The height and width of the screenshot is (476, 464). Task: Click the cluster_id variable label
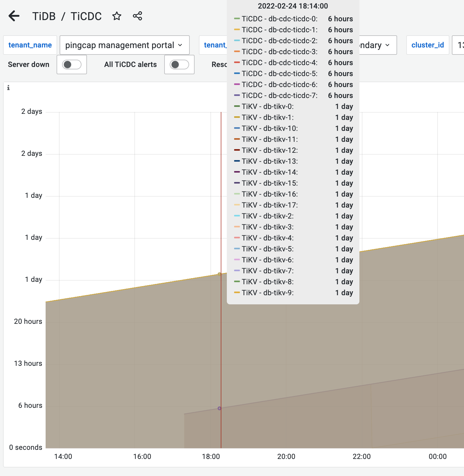tap(428, 45)
